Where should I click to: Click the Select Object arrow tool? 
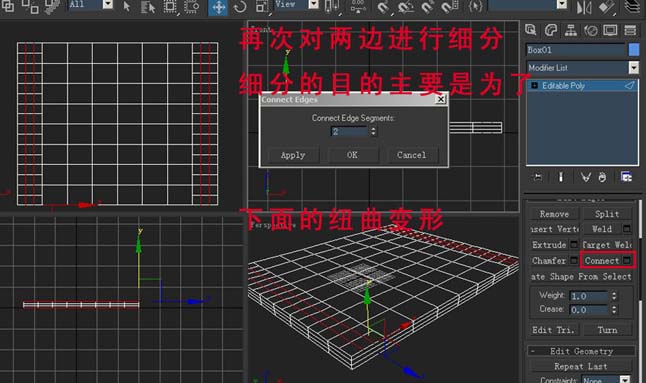point(127,6)
